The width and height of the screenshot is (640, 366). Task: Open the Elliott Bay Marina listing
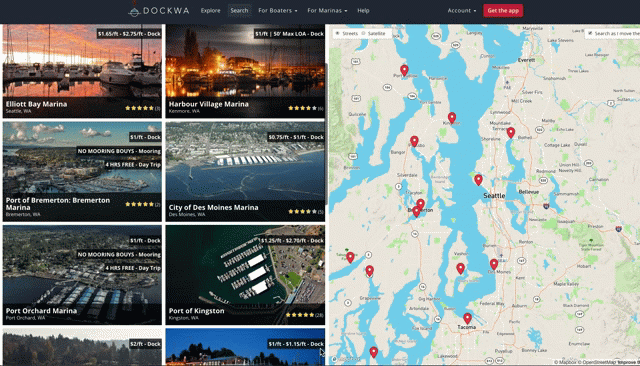tap(82, 71)
